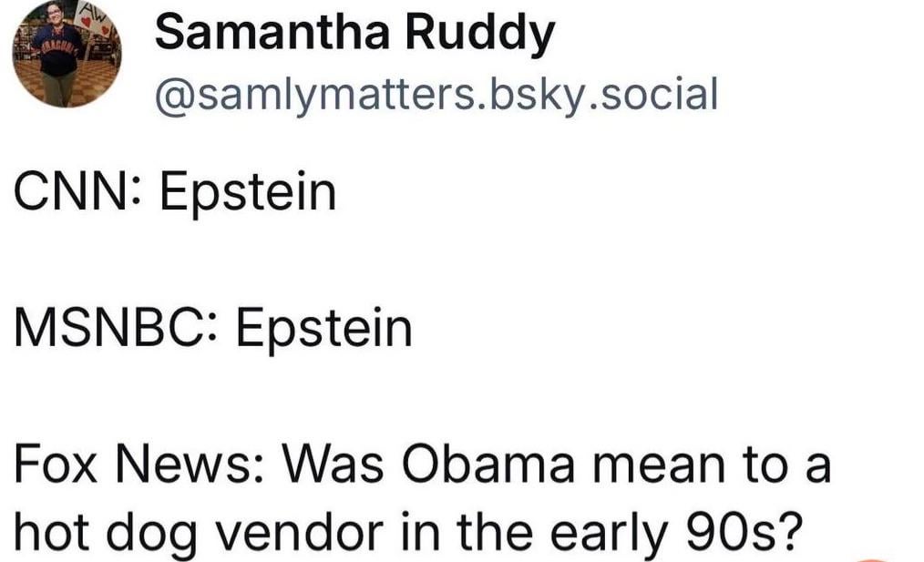Click 'Epstein' after the CNN label
This screenshot has width=924, height=562.
248,192
